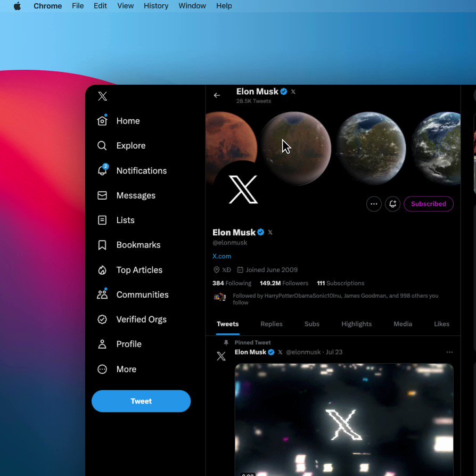The image size is (476, 476).
Task: Click the pinned tweet's three-dot menu
Action: (449, 352)
